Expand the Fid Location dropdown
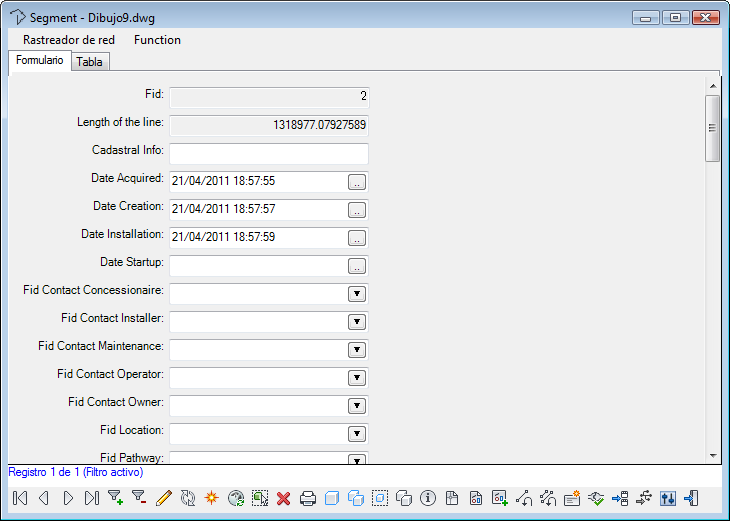730x521 pixels. click(357, 433)
